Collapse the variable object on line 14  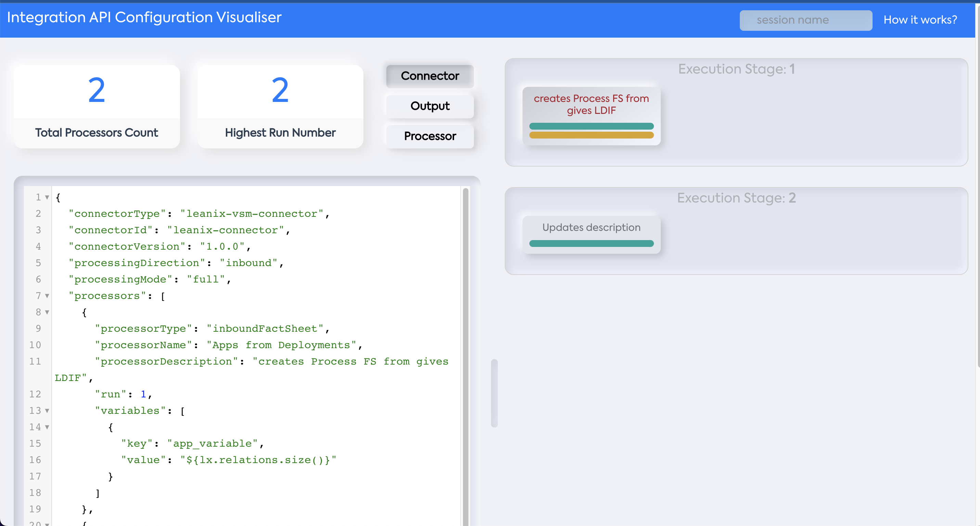[x=47, y=427]
